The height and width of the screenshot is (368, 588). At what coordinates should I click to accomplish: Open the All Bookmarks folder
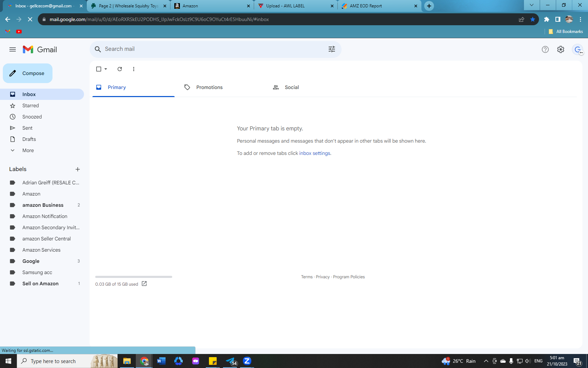[566, 32]
